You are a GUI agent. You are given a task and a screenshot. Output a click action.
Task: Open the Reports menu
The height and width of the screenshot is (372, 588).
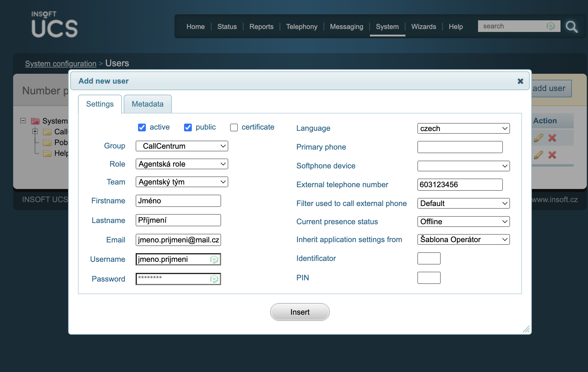click(x=261, y=27)
